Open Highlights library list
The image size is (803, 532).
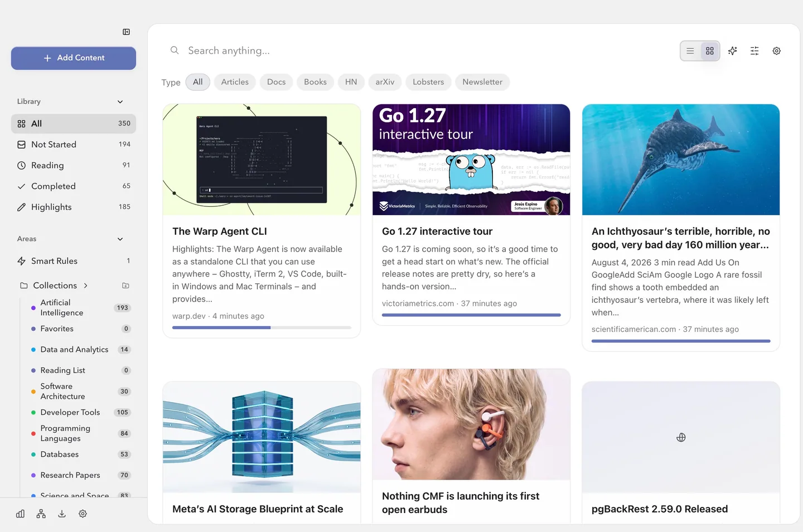[x=74, y=207]
